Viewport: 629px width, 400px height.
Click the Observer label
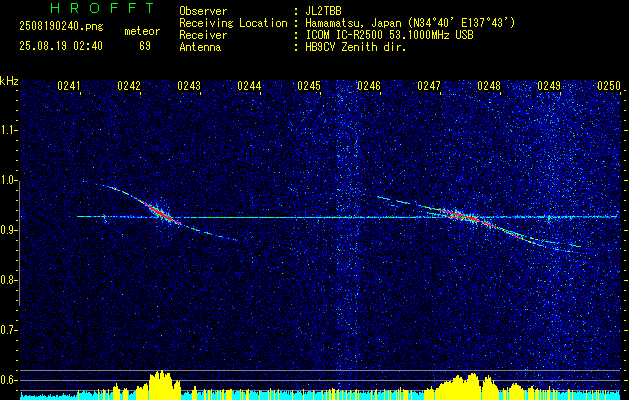click(x=203, y=11)
